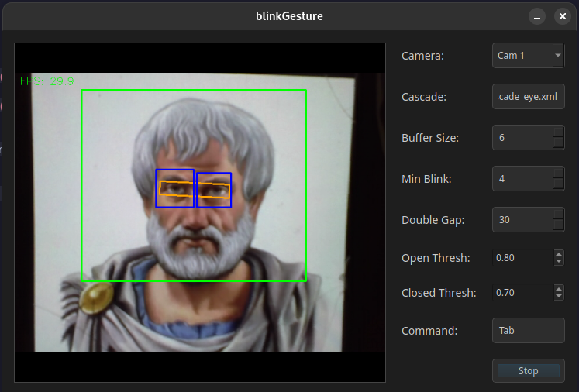Click the "Min Blink:" label

(x=426, y=179)
